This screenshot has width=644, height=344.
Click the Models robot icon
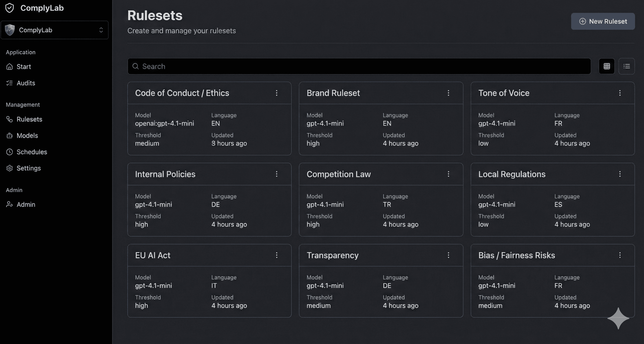point(10,135)
